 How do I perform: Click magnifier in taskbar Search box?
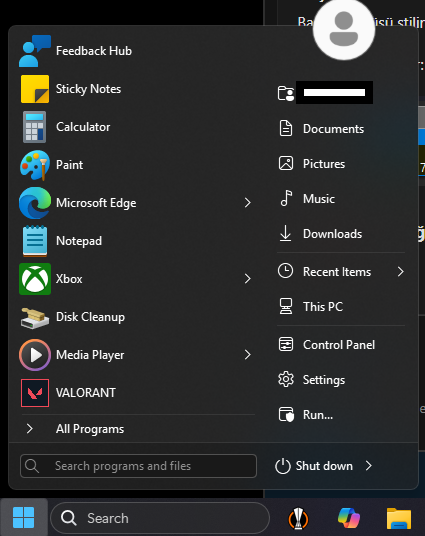(68, 518)
